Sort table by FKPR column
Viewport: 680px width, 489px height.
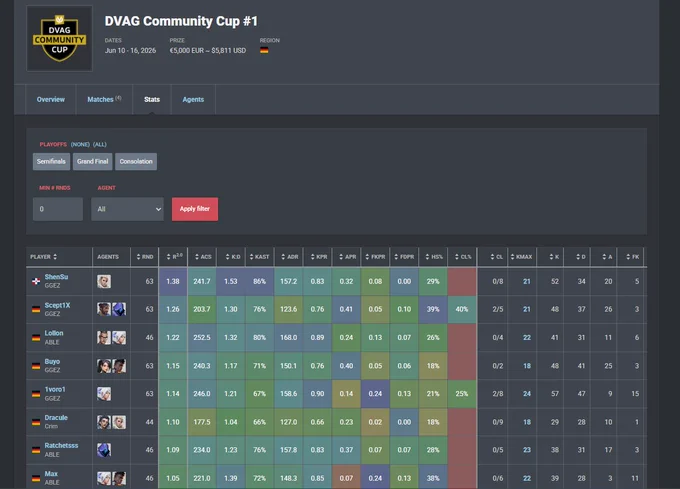pos(375,257)
